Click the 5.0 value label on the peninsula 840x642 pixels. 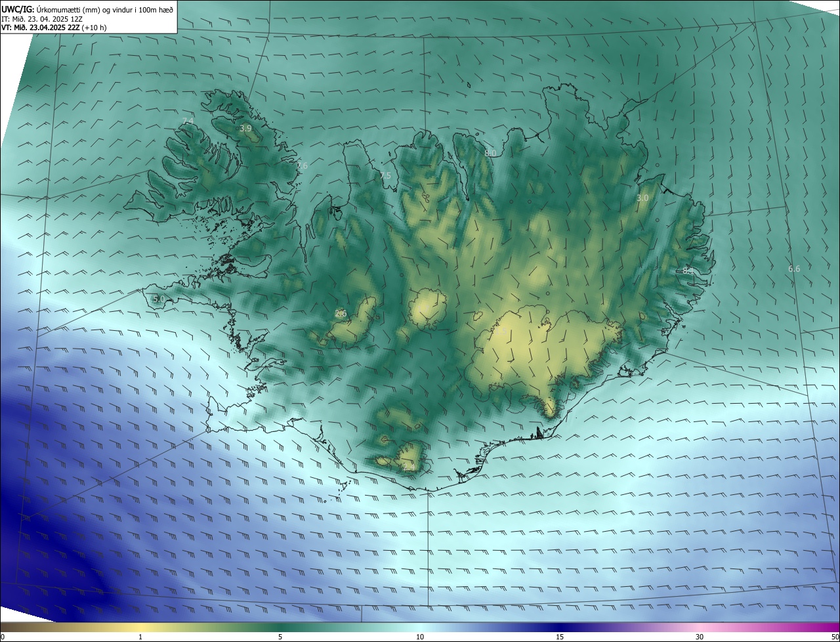tap(158, 299)
